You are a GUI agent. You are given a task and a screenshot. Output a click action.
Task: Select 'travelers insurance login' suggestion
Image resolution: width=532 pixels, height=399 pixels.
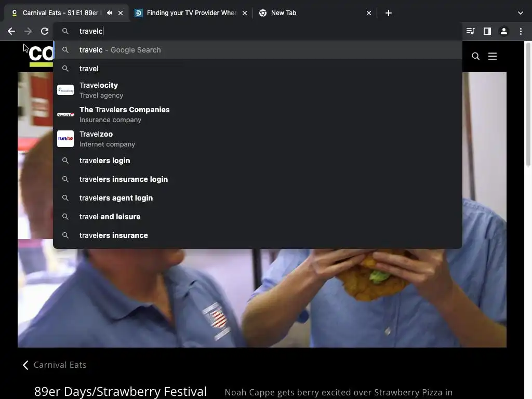point(258,179)
